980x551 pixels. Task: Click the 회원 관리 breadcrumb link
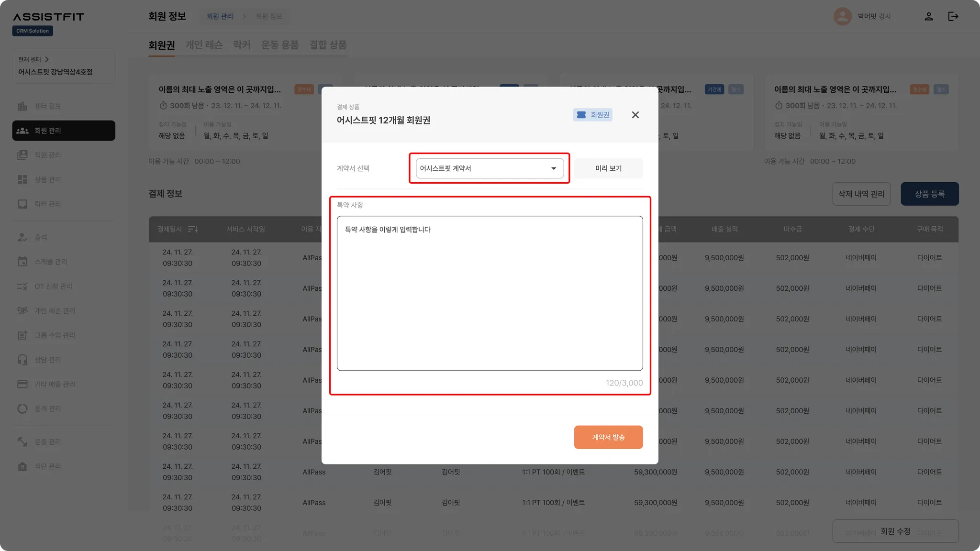220,16
